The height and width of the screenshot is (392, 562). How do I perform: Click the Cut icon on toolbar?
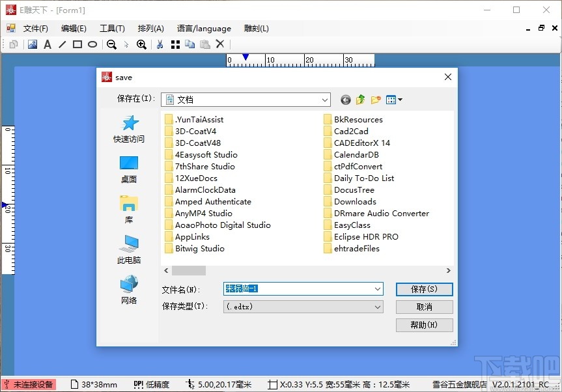click(160, 44)
